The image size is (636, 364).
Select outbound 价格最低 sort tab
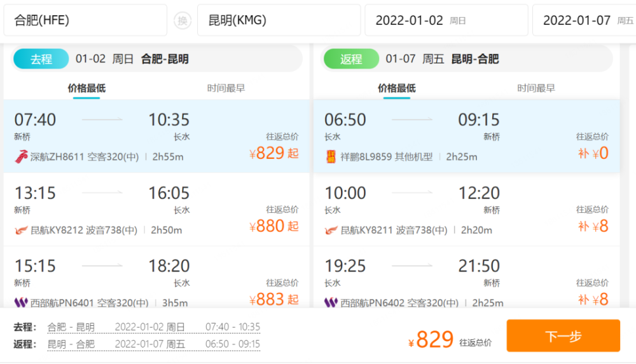click(86, 88)
